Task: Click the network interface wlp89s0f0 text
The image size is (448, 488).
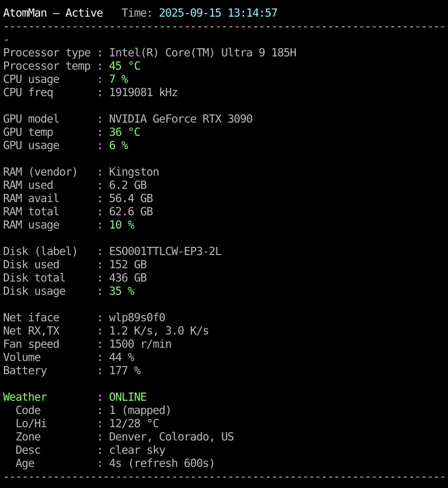Action: pos(137,318)
